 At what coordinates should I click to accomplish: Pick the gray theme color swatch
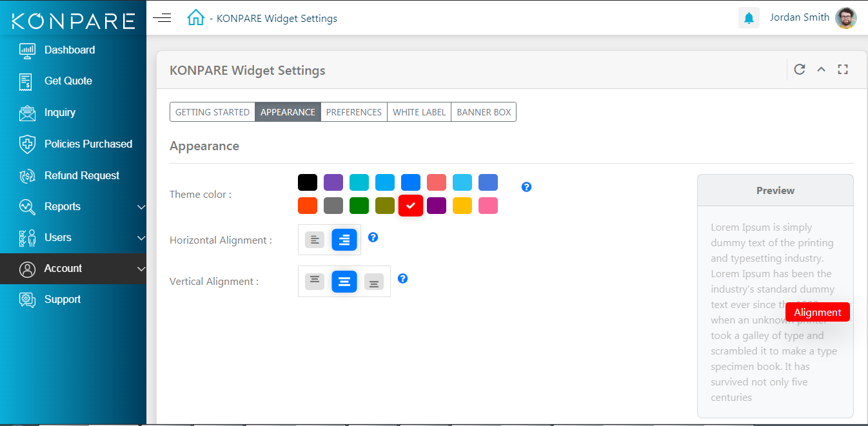333,206
